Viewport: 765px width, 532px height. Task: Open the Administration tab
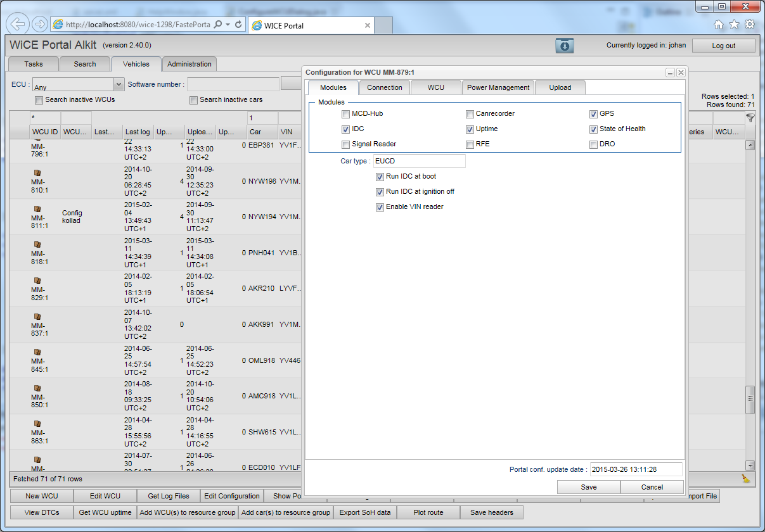(190, 64)
